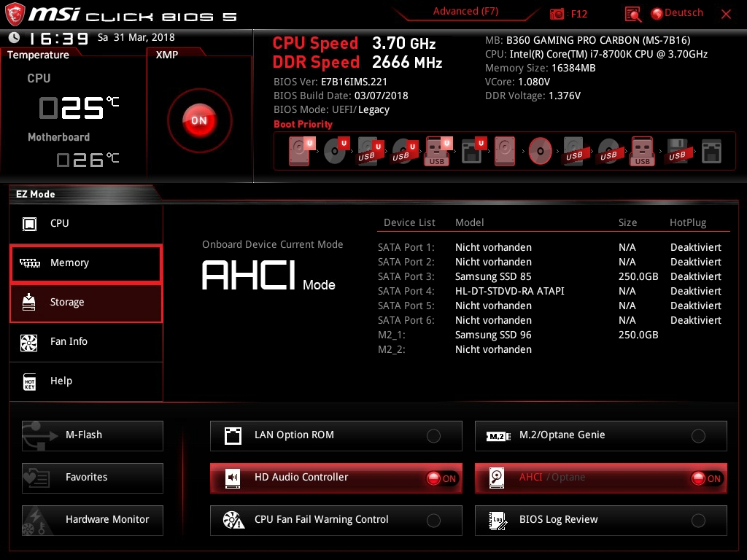Select the USB CD/DVD boot icon with U badge
This screenshot has width=747, height=560.
(x=404, y=152)
